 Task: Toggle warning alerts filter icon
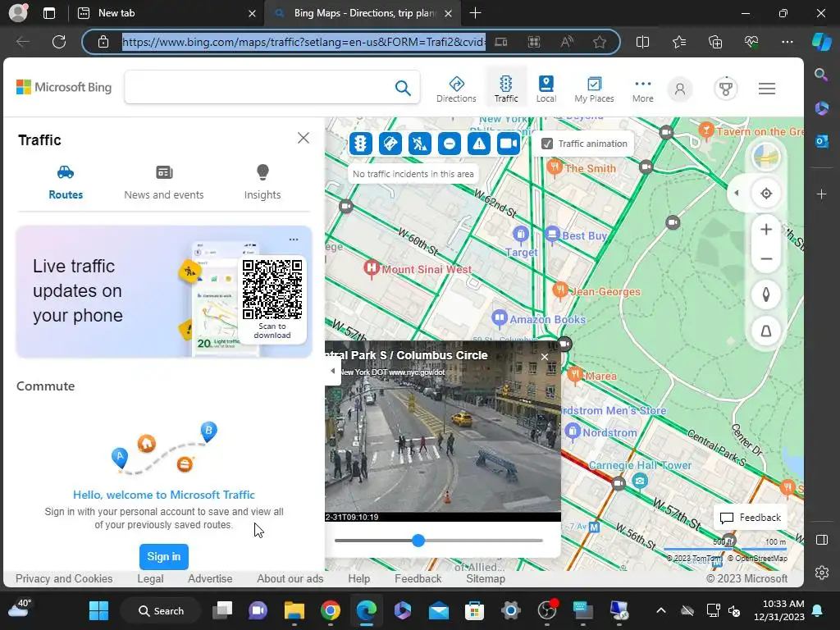478,144
